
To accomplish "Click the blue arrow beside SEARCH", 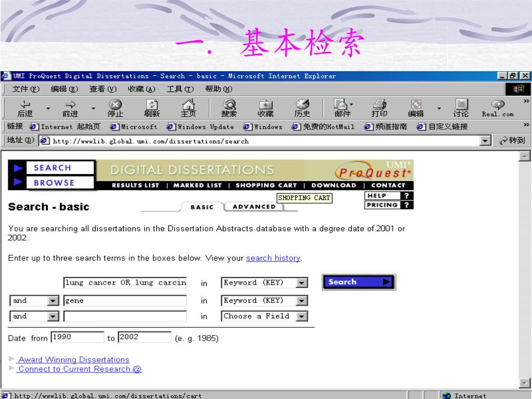I will pos(18,168).
